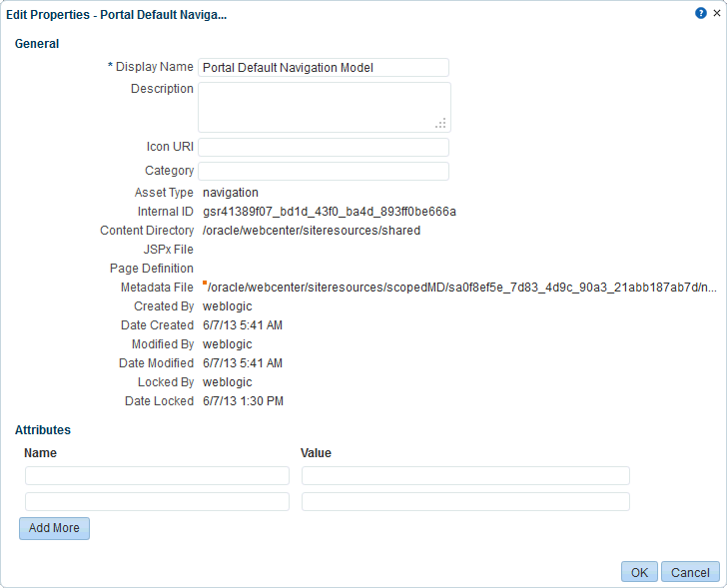Focus the Display Name input field
This screenshot has width=727, height=588.
[x=324, y=68]
